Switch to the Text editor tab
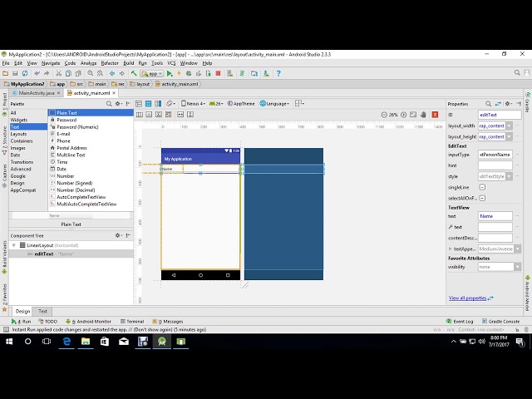This screenshot has height=399, width=532. [x=42, y=311]
